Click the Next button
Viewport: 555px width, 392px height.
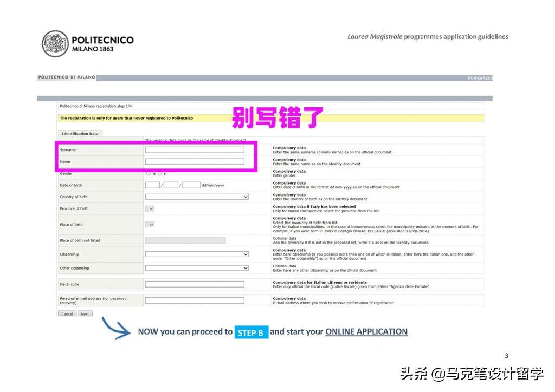tap(85, 313)
